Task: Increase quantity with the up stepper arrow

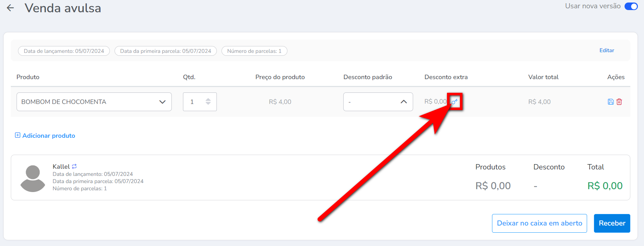Action: pos(208,100)
